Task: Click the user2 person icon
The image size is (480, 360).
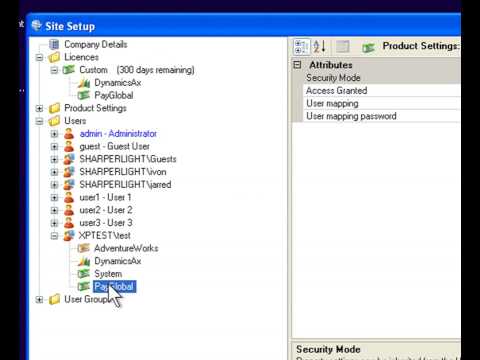Action: click(x=69, y=210)
